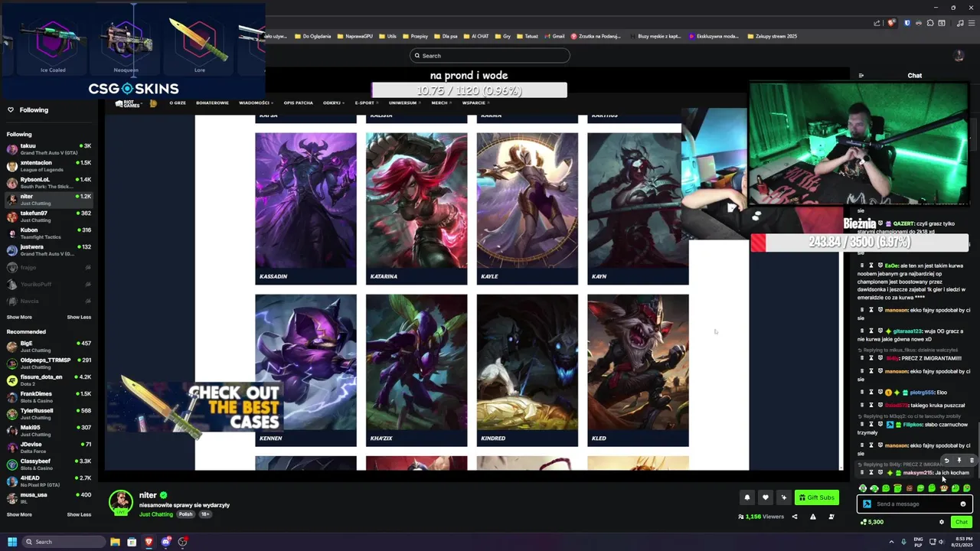Open the AI CHAT bookmark folder
Screen dimensions: 980x551
click(x=477, y=36)
